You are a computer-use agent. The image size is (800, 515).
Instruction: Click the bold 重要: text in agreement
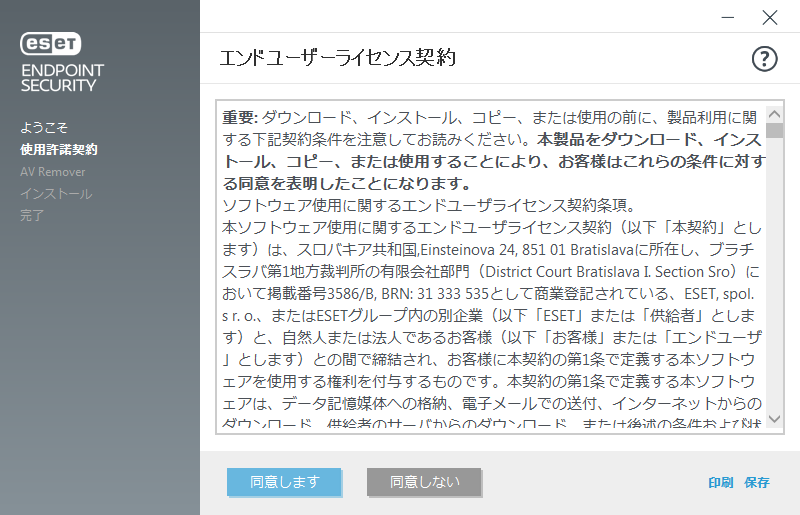[x=240, y=117]
